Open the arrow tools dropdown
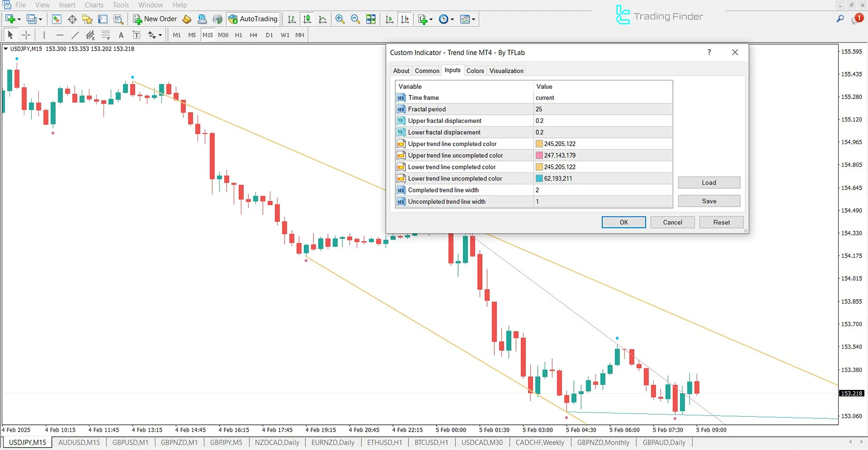 tap(159, 34)
